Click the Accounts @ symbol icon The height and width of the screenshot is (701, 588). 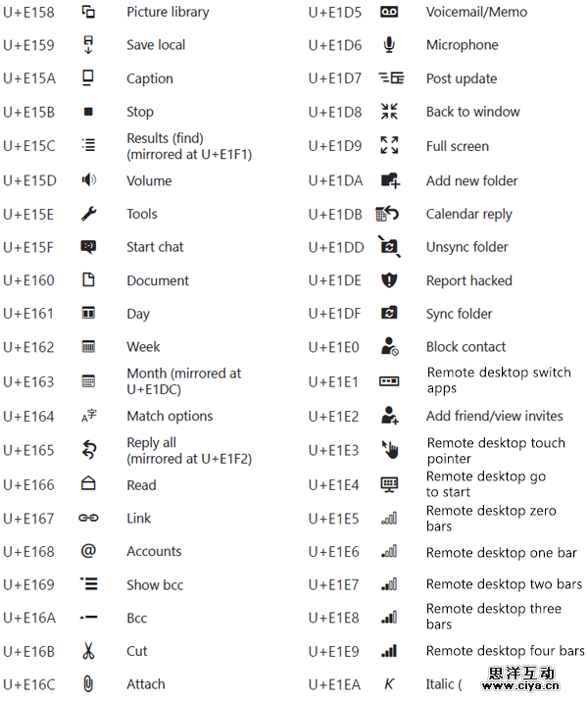(88, 551)
